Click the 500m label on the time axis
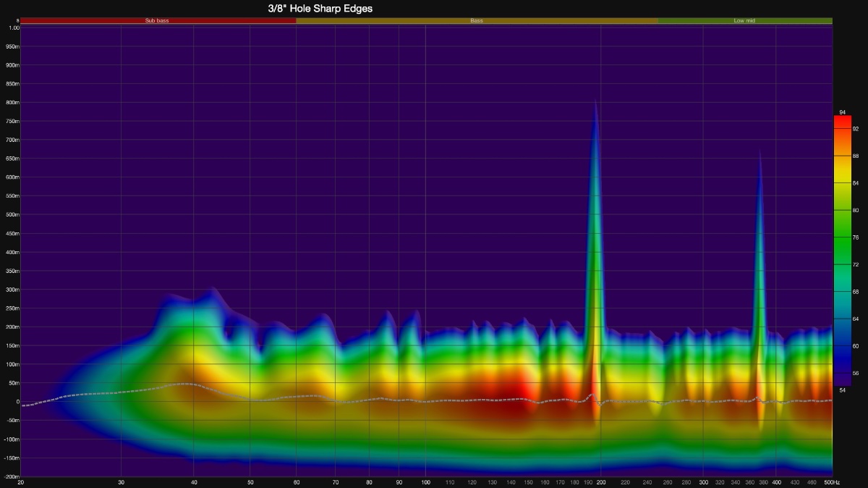Viewport: 868px width, 488px height. point(12,214)
